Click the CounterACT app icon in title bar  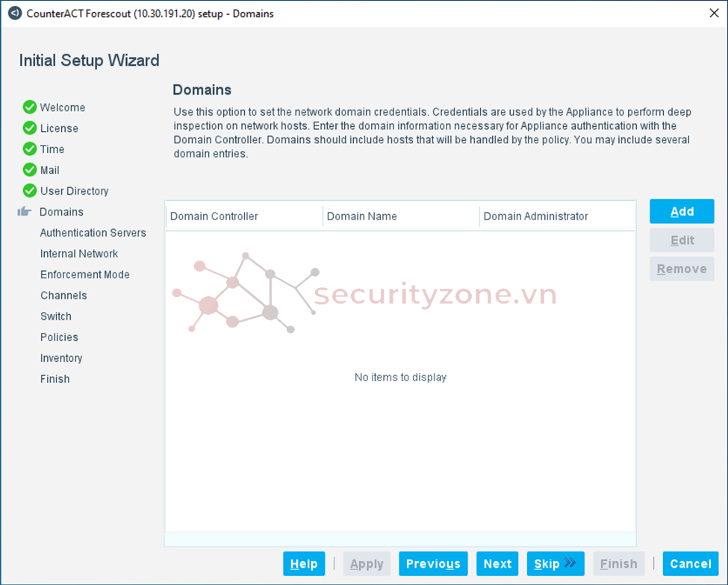click(x=15, y=13)
